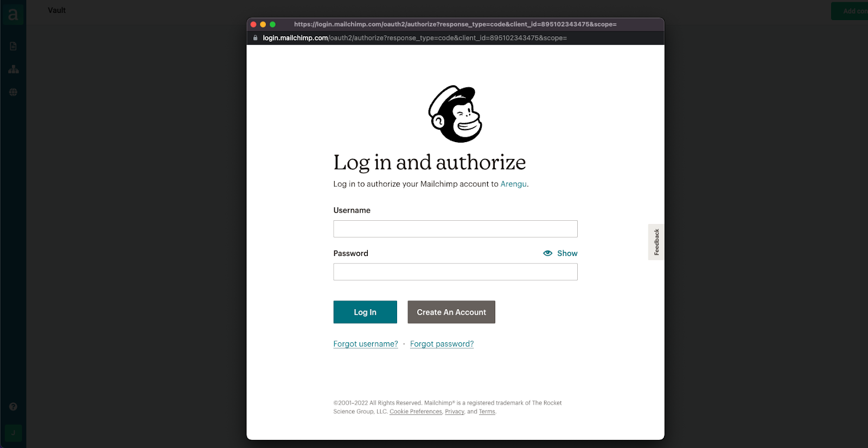
Task: Open the help question mark icon
Action: tap(14, 407)
